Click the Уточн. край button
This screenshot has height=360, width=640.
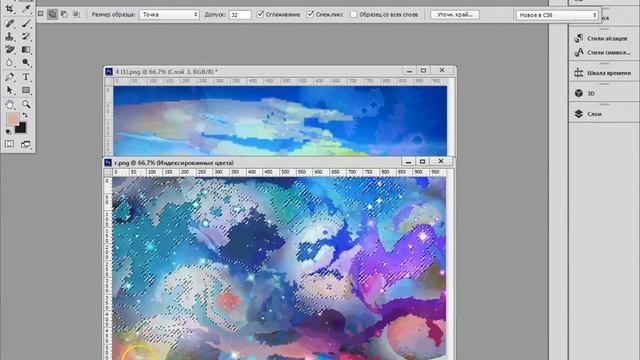click(455, 15)
